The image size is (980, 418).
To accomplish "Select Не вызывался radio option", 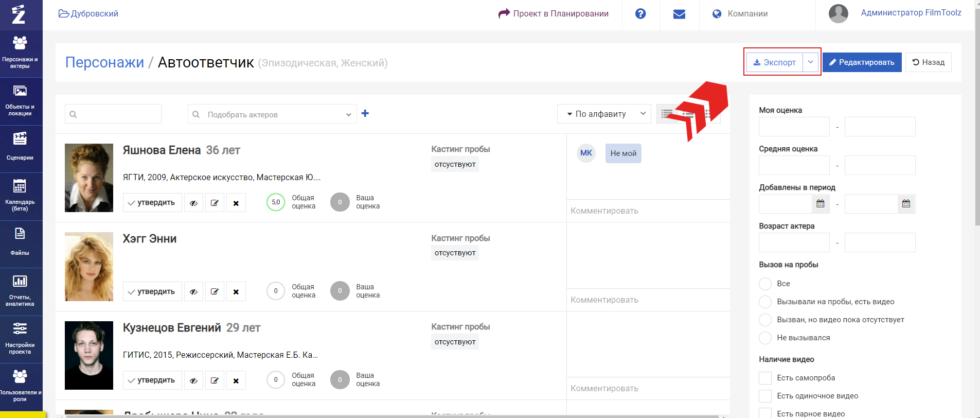I will pos(765,338).
